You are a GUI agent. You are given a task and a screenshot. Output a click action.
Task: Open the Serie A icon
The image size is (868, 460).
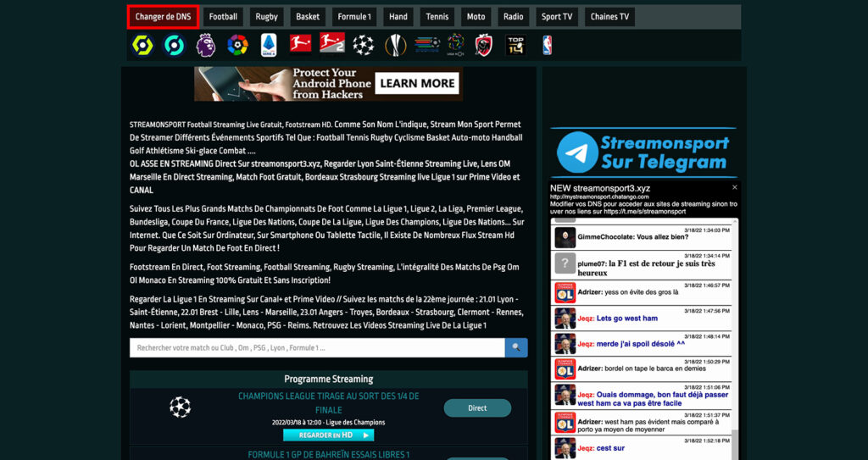point(269,45)
